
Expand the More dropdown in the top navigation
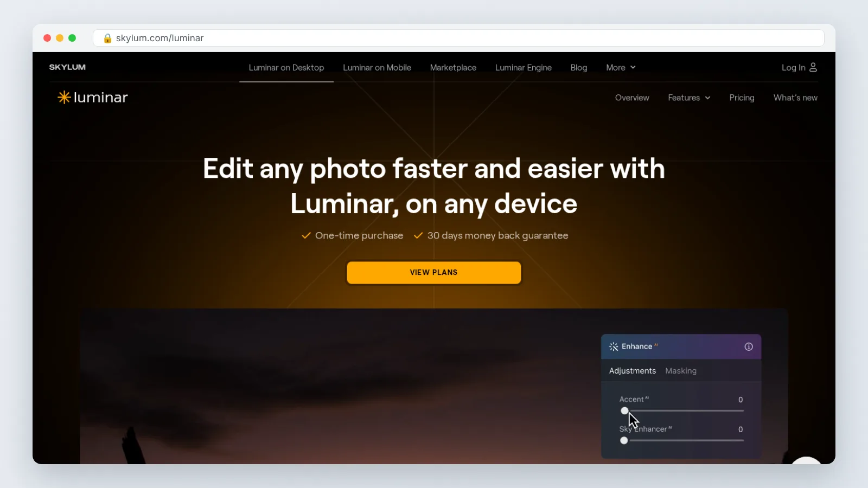(621, 68)
